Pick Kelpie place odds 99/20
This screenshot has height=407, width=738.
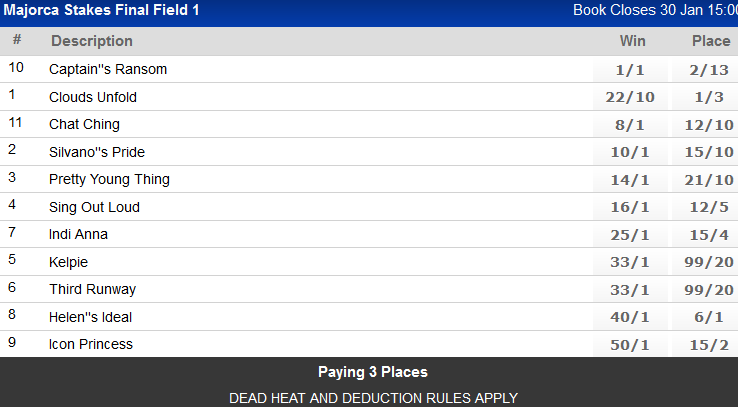tap(710, 262)
